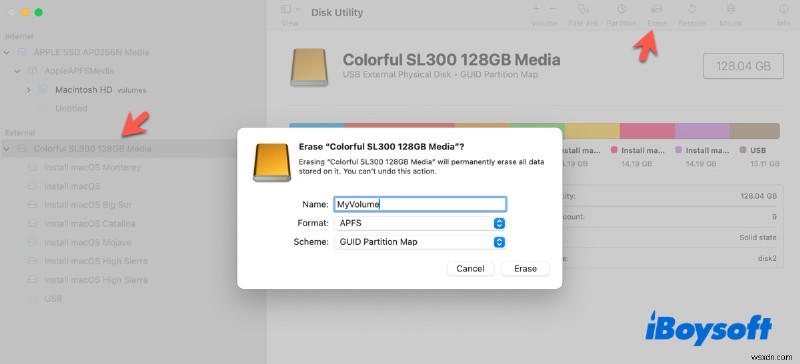Click the USB legend label under usage bar
This screenshot has height=364, width=800.
click(x=758, y=151)
